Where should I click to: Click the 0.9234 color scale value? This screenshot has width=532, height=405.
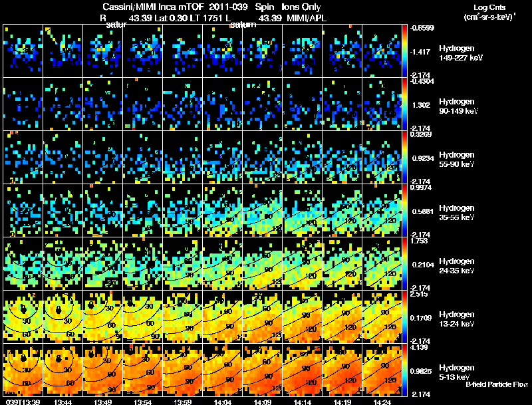423,158
